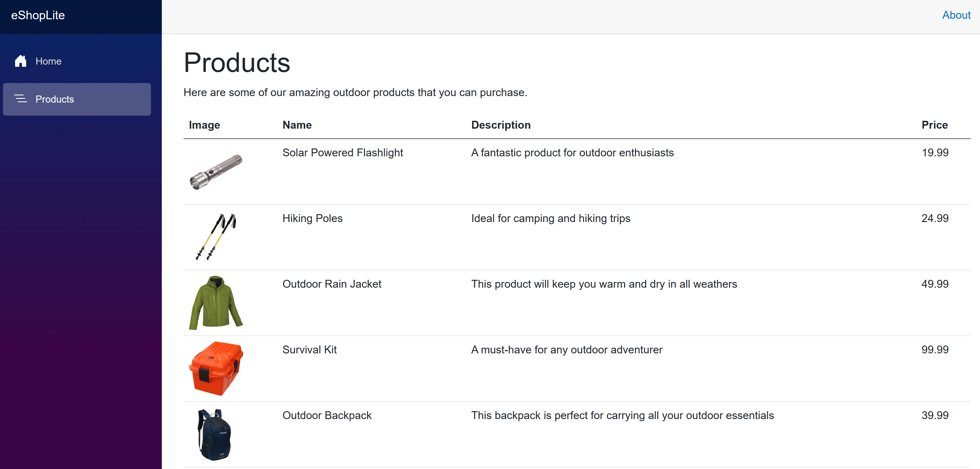The image size is (980, 469).
Task: Click the Products list icon in sidebar
Action: [x=21, y=99]
